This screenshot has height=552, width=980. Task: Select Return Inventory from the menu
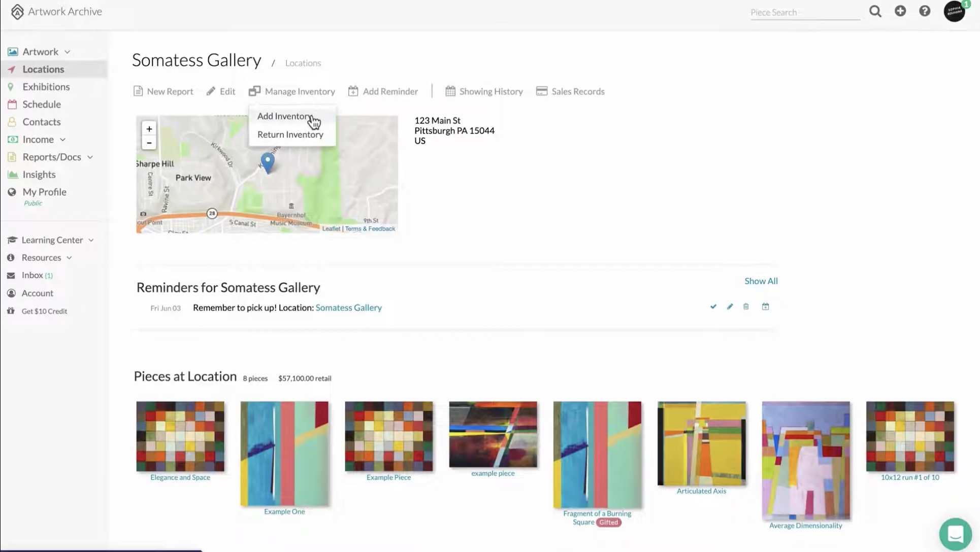coord(290,134)
